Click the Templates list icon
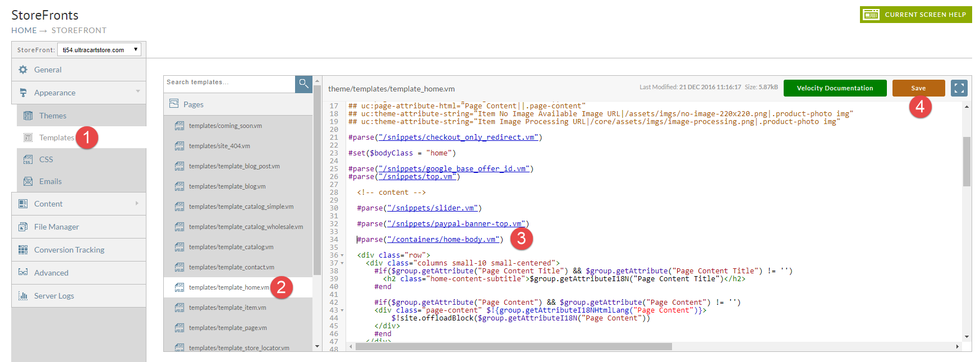The height and width of the screenshot is (362, 980). 28,138
